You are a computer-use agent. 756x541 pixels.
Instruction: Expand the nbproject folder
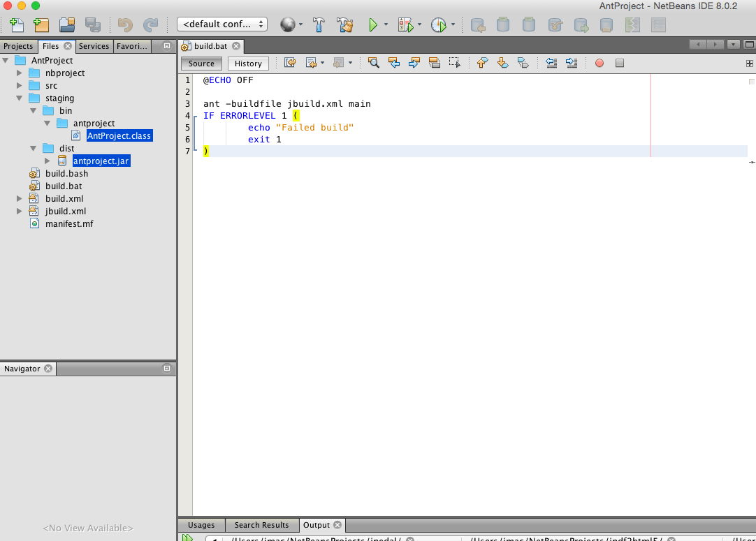tap(20, 73)
